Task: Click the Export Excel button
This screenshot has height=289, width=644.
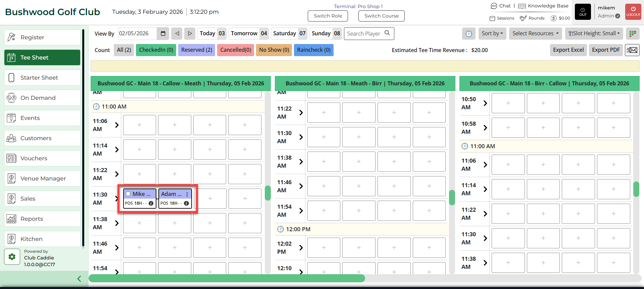Action: point(568,50)
